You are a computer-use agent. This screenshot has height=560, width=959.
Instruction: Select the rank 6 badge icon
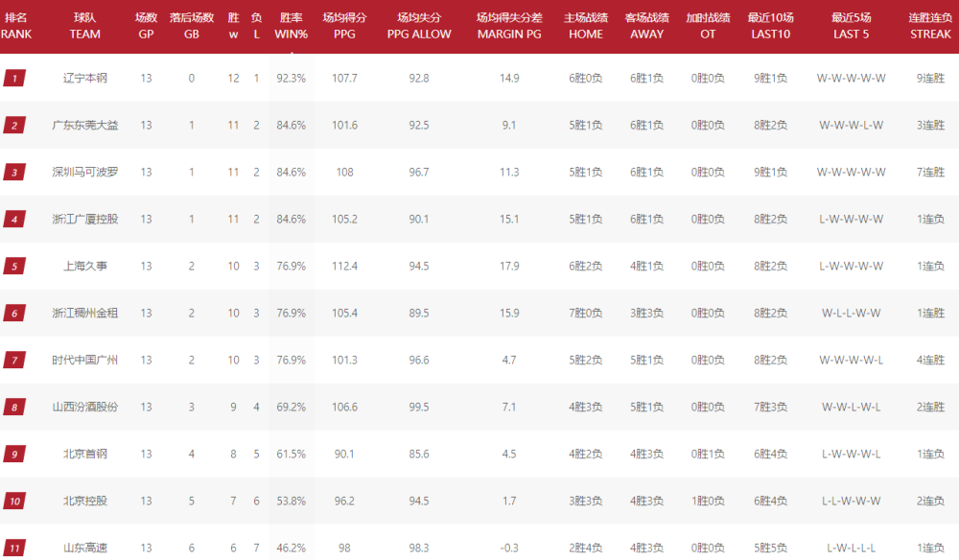click(x=14, y=313)
